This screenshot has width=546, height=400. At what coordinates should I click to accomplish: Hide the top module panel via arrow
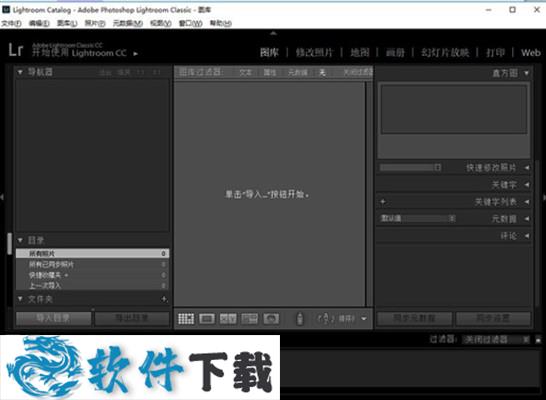tap(273, 33)
